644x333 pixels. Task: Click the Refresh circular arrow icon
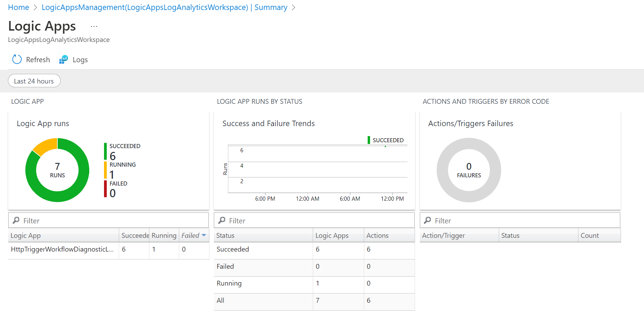pos(17,59)
